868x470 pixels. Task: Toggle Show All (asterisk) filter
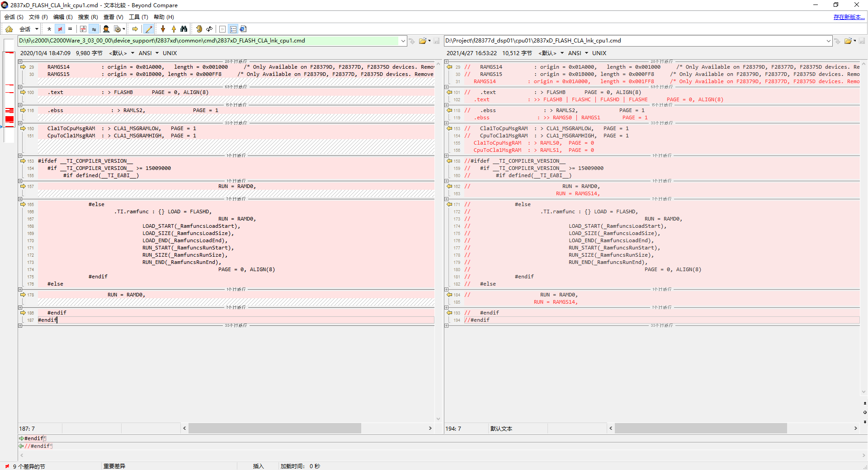tap(49, 29)
